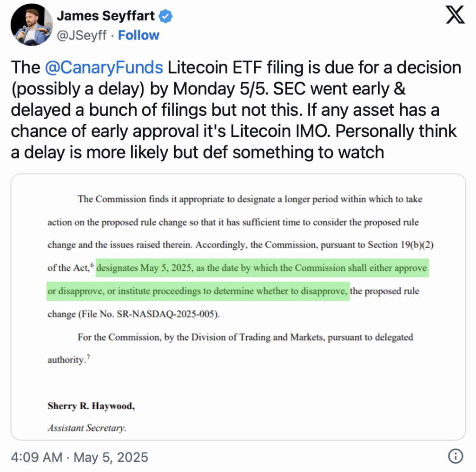Open the embedded SEC document image
Image resolution: width=476 pixels, height=472 pixels.
[x=238, y=307]
